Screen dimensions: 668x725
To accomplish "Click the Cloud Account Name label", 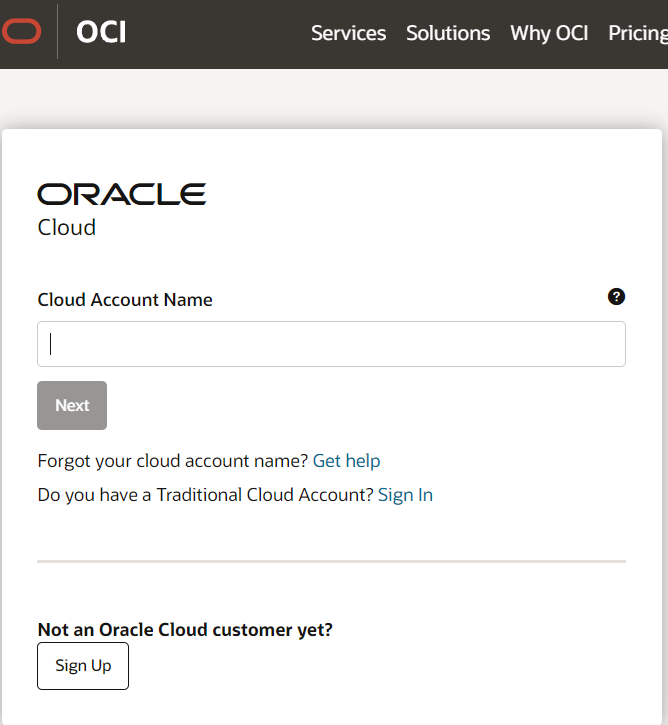I will [x=125, y=300].
